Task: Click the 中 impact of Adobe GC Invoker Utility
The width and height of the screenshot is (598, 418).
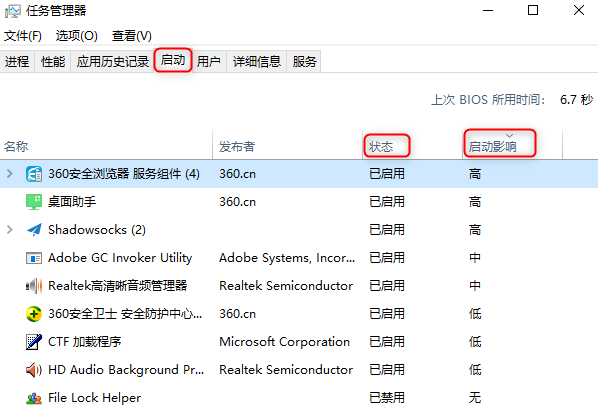Action: 475,258
